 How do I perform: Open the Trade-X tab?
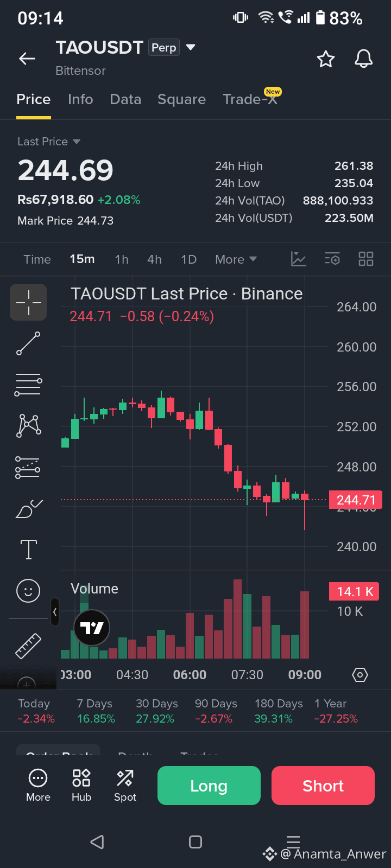[250, 99]
